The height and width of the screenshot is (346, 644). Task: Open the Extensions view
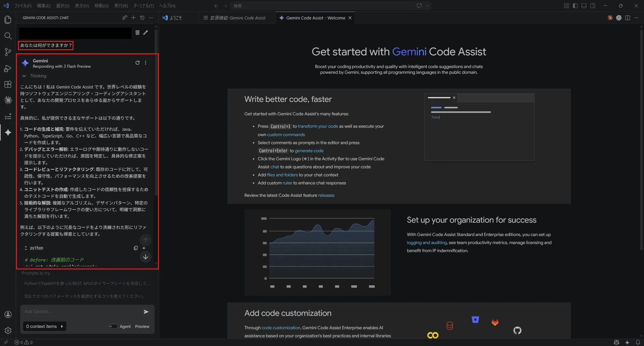(8, 84)
